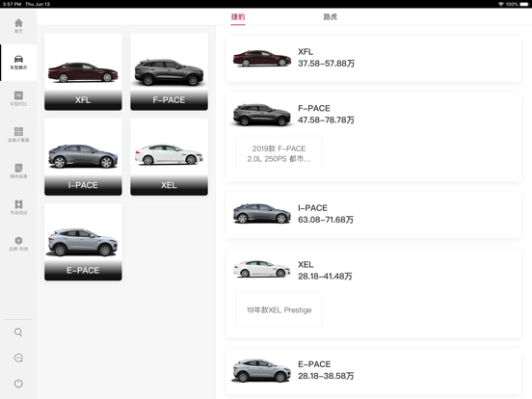Open the car showcase (车型展示) sidebar item
The width and height of the screenshot is (532, 399).
click(18, 63)
